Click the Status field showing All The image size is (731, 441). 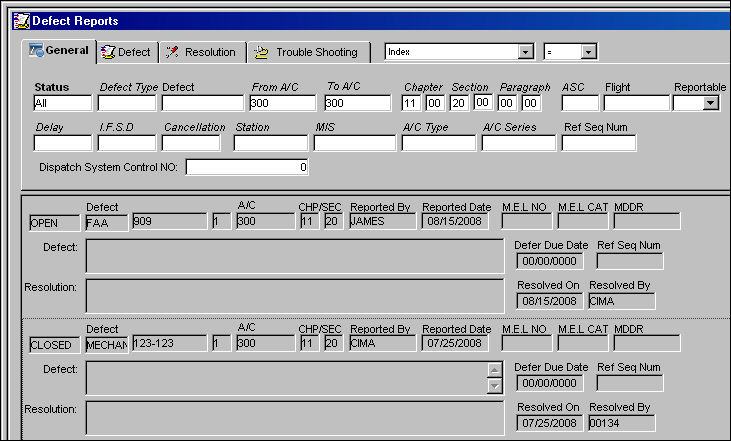(63, 103)
